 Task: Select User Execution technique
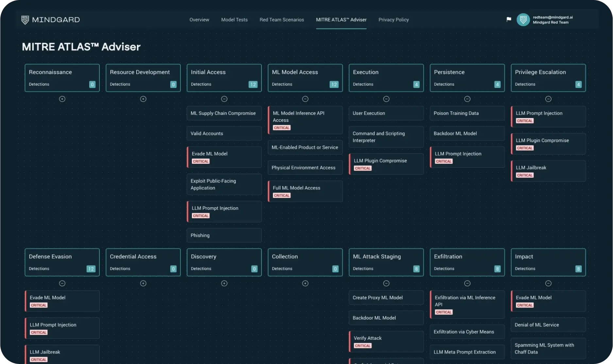pyautogui.click(x=386, y=113)
